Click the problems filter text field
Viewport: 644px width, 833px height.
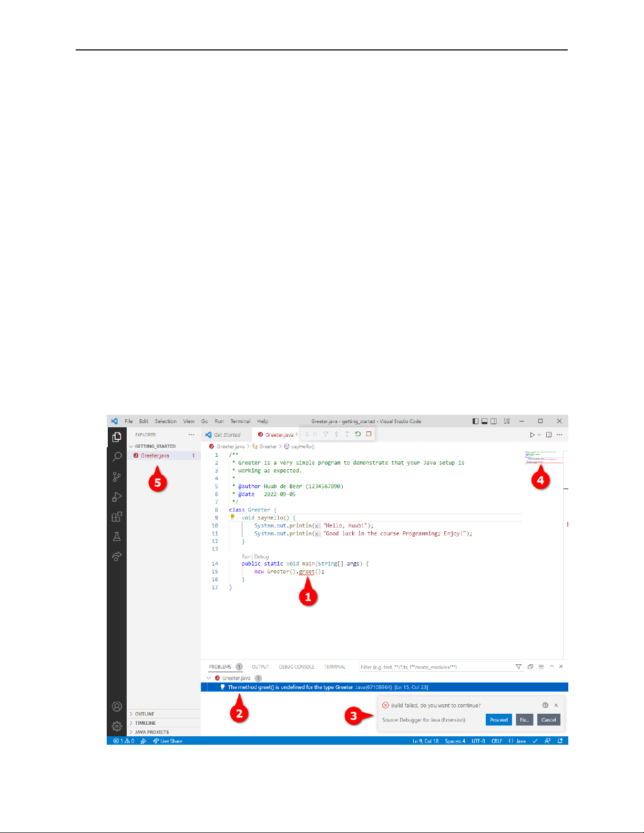pos(435,666)
